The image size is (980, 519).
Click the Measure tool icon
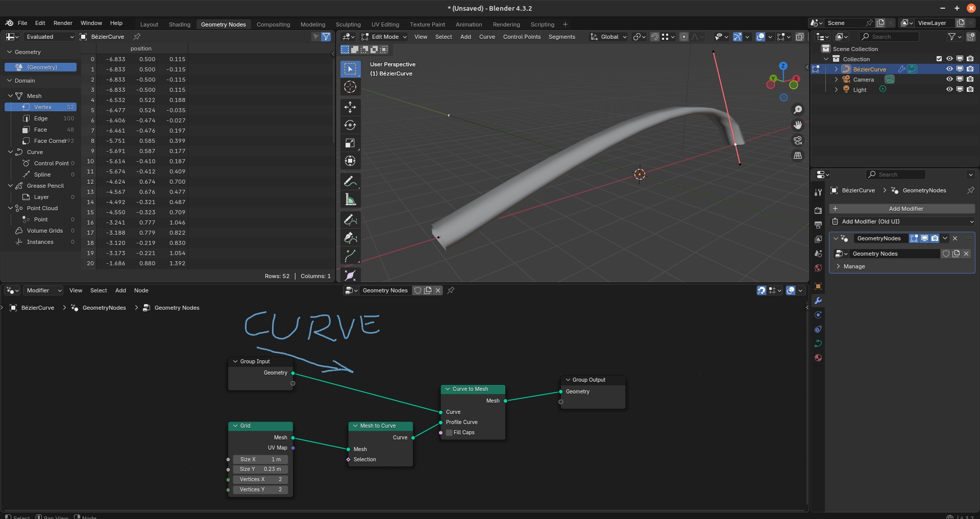click(x=350, y=200)
